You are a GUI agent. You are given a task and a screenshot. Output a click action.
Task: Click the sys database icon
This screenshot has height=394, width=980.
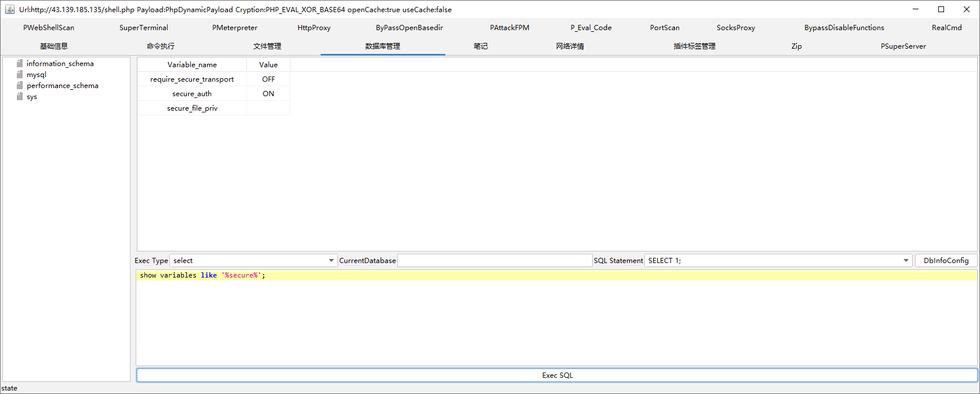20,97
